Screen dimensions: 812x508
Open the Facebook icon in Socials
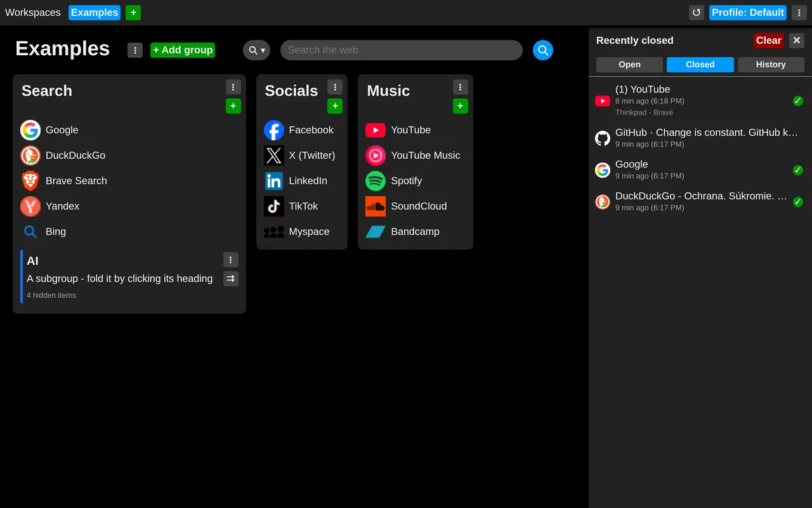point(274,130)
